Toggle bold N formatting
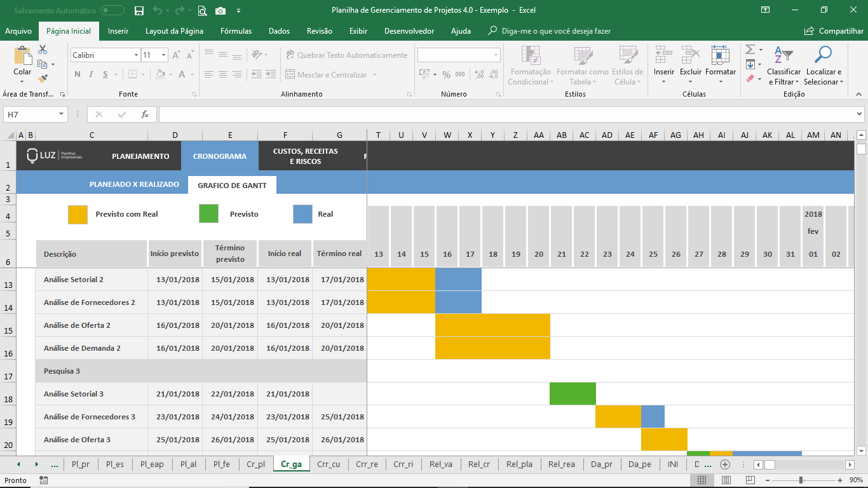This screenshot has height=488, width=868. pos(78,74)
